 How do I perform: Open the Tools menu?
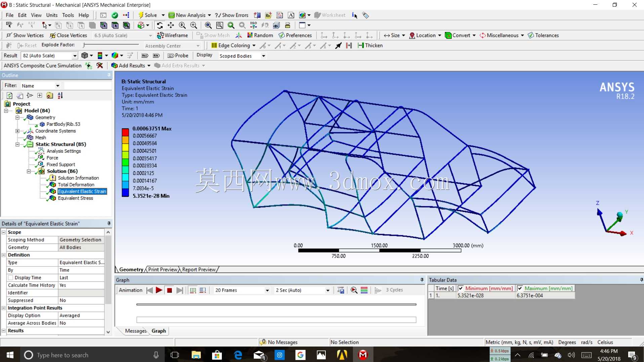pos(68,15)
